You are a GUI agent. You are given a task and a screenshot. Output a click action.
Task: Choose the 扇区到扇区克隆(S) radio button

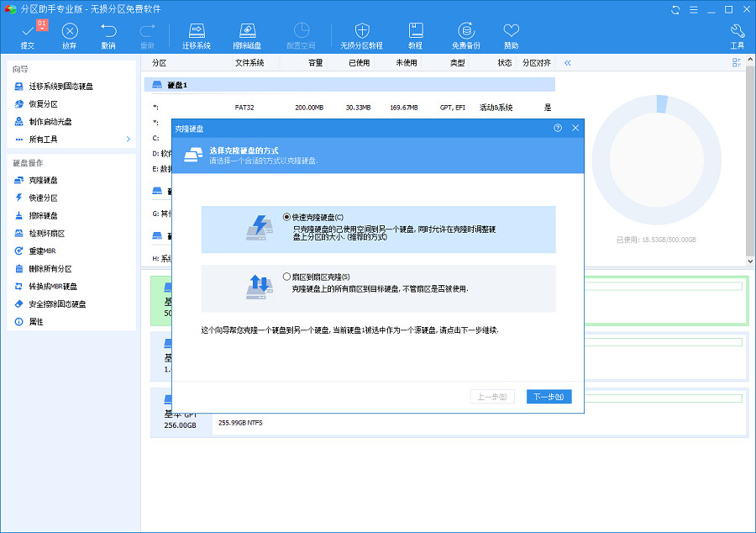click(287, 277)
